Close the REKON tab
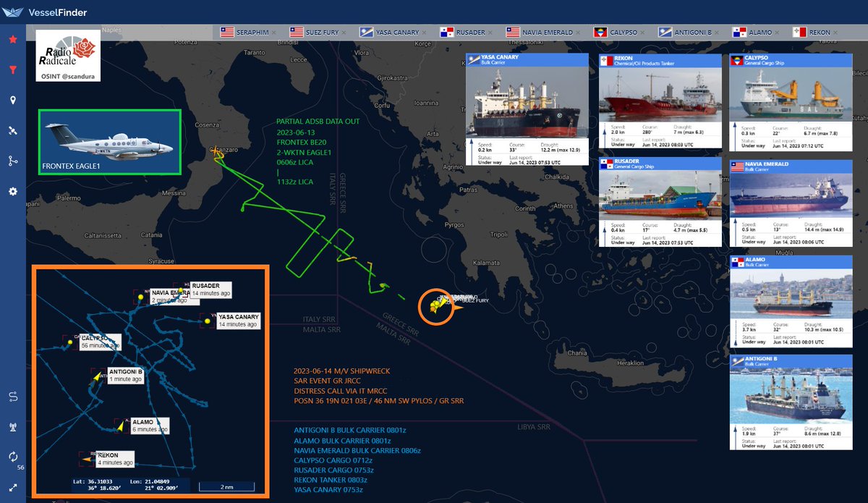 pyautogui.click(x=834, y=33)
